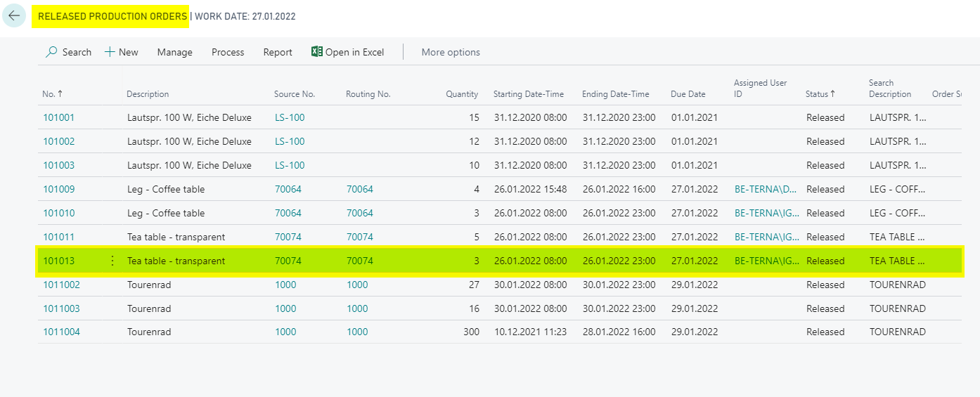The width and height of the screenshot is (980, 397).
Task: Click the Search magnifier icon
Action: [x=51, y=52]
